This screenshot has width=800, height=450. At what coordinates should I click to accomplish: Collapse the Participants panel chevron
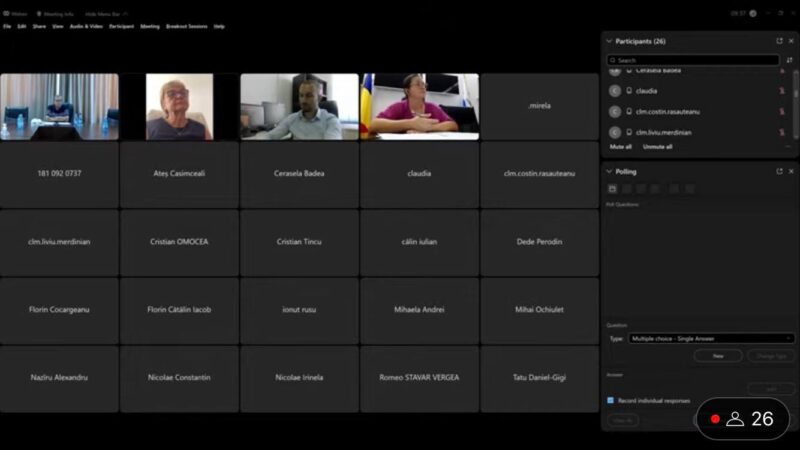609,41
